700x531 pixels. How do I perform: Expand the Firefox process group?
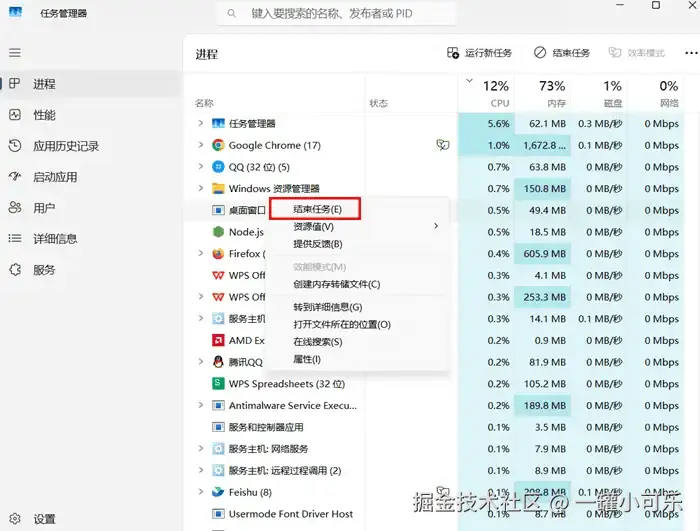coord(200,253)
